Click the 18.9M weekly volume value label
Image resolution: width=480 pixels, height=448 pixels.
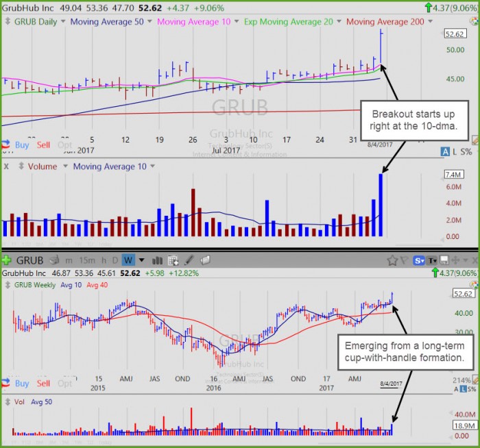point(465,425)
